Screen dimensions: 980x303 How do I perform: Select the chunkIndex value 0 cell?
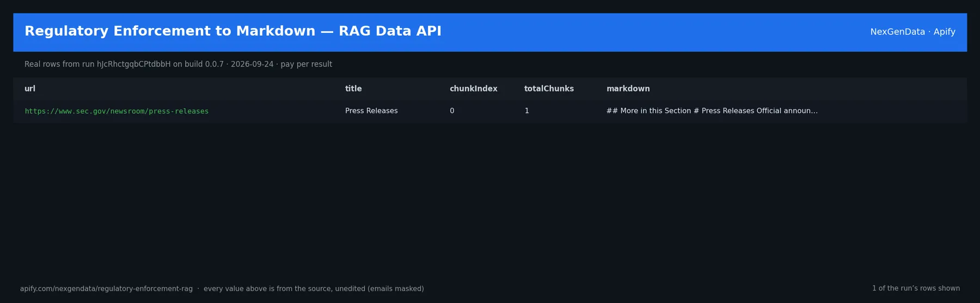(452, 111)
